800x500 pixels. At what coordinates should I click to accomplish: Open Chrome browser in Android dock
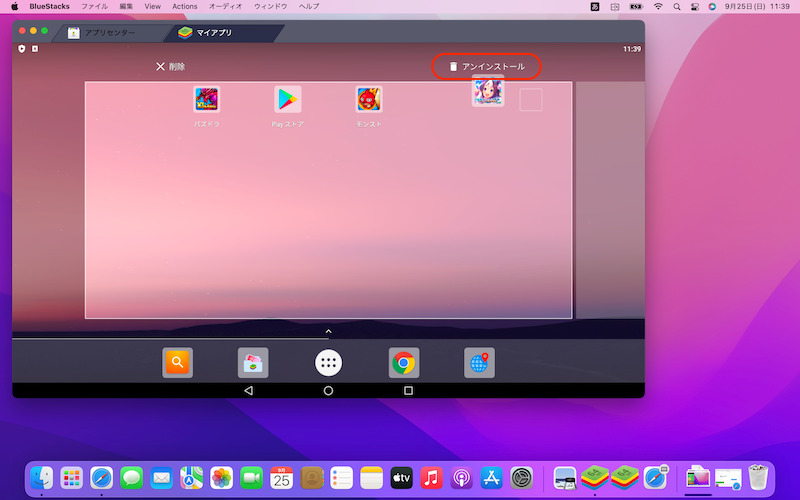point(404,363)
